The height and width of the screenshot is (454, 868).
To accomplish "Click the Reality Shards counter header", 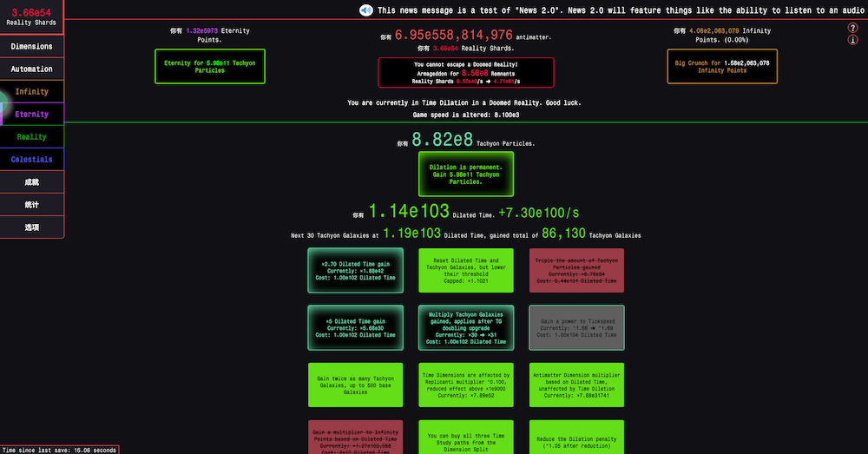I will pyautogui.click(x=31, y=17).
